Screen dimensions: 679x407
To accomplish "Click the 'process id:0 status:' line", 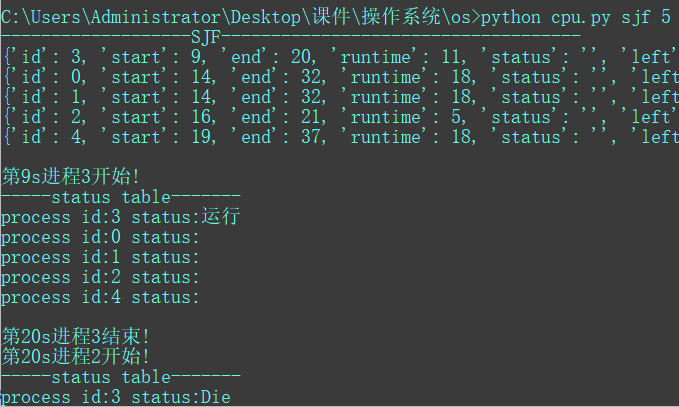I will pyautogui.click(x=100, y=237).
